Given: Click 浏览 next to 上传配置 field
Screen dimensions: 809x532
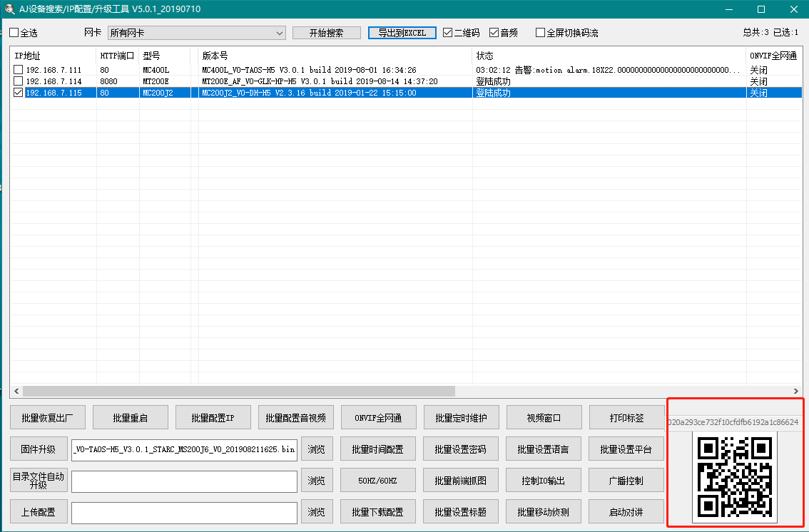Looking at the screenshot, I should point(317,512).
